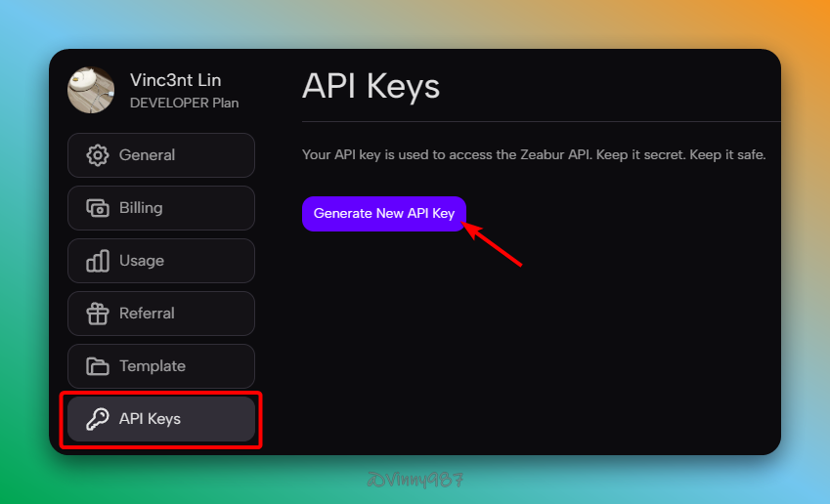Click the key icon for API Keys
830x504 pixels.
point(98,419)
